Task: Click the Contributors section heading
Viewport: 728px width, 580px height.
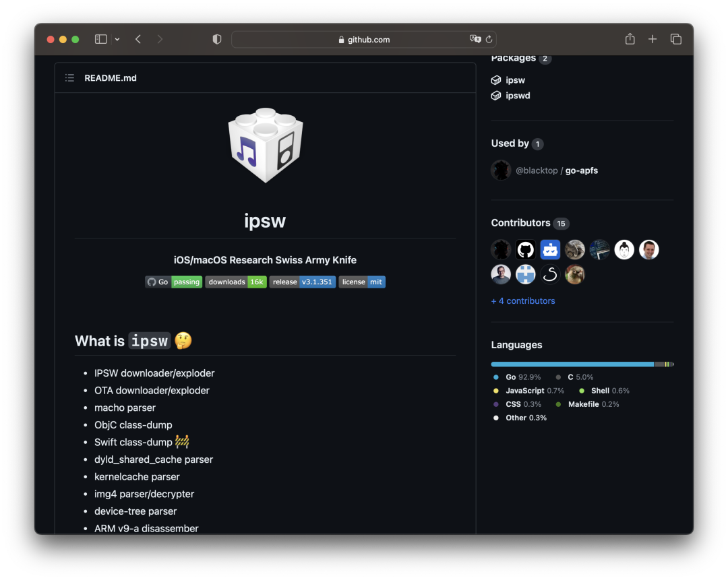Action: point(520,223)
